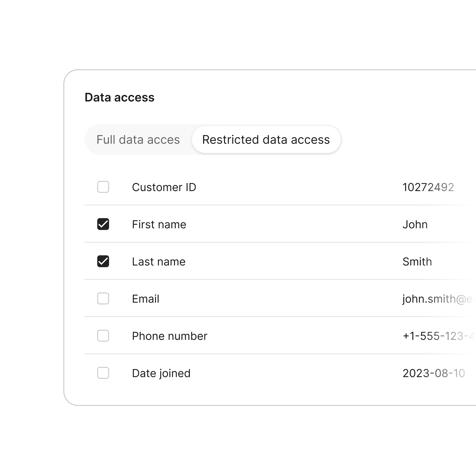Click the 2023-08-10 date value
Screen dimensions: 476x476
tap(434, 373)
